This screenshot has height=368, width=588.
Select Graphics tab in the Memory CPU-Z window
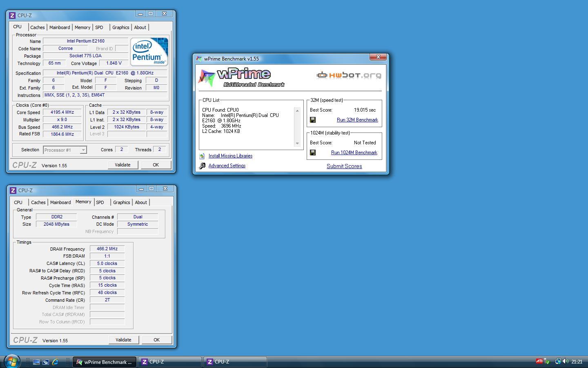(x=122, y=202)
